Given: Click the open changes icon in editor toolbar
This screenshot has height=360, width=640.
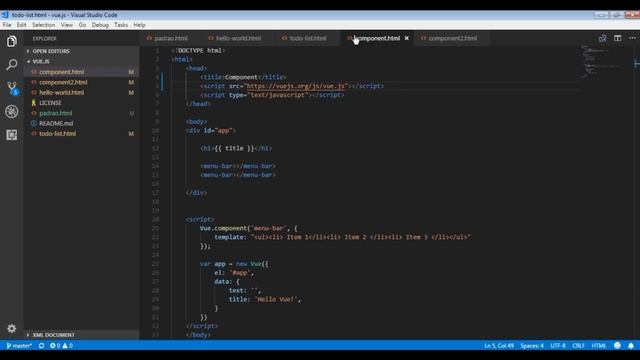Looking at the screenshot, I should (602, 38).
